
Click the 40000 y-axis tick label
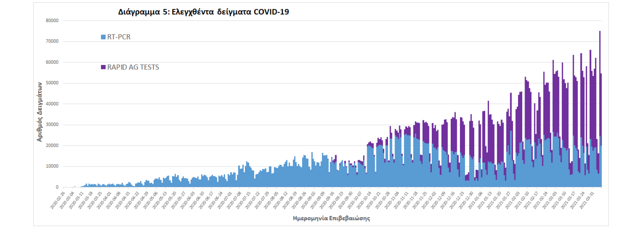click(51, 104)
